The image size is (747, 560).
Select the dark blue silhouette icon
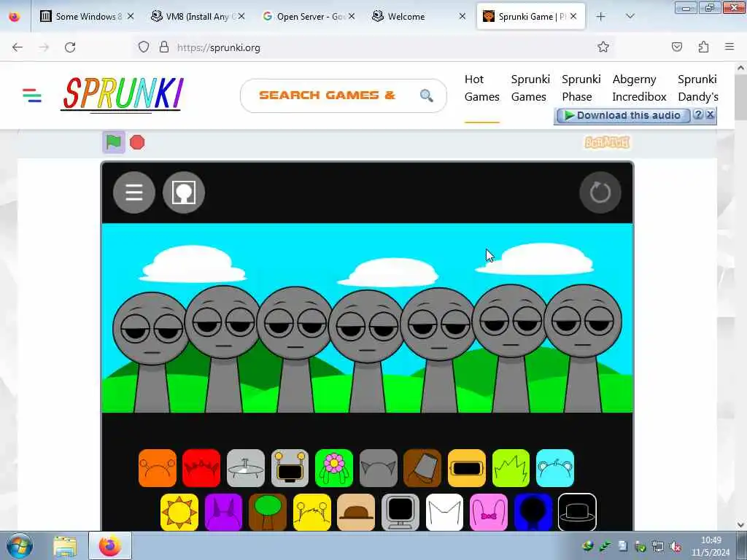point(533,513)
